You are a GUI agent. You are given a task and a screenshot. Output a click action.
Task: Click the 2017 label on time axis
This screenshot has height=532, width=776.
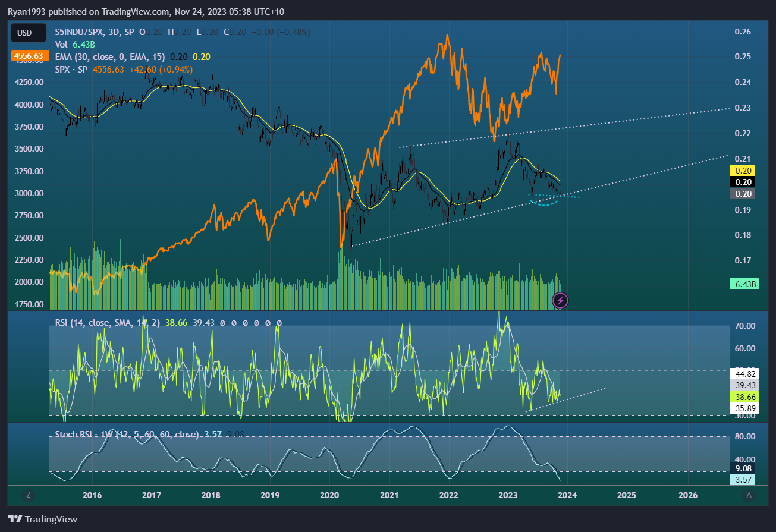pos(152,495)
